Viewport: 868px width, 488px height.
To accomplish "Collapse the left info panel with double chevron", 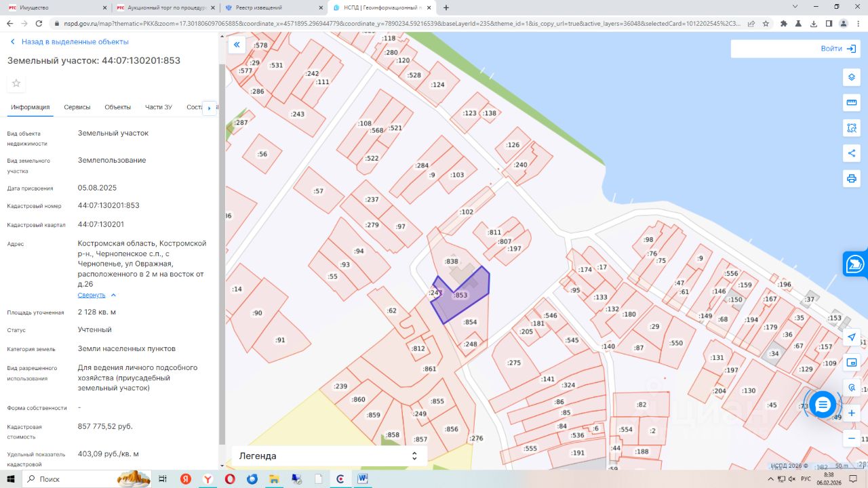I will pos(237,45).
